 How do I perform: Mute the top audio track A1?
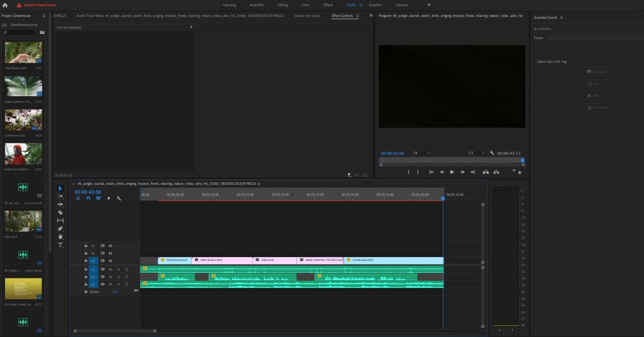[x=111, y=269]
